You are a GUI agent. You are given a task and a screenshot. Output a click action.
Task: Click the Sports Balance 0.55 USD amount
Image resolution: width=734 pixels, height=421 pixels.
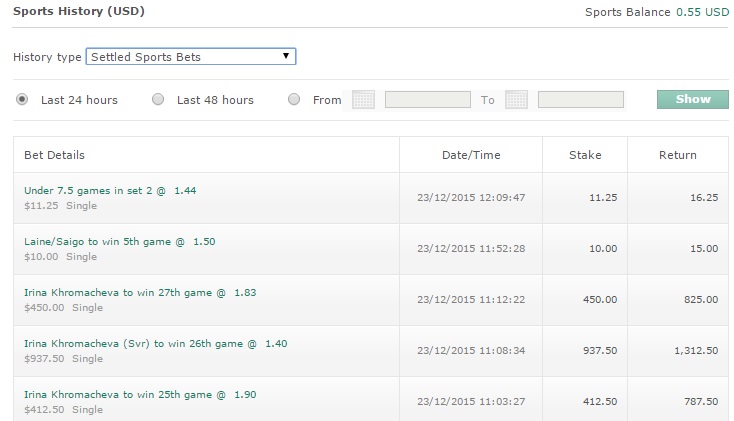(702, 12)
